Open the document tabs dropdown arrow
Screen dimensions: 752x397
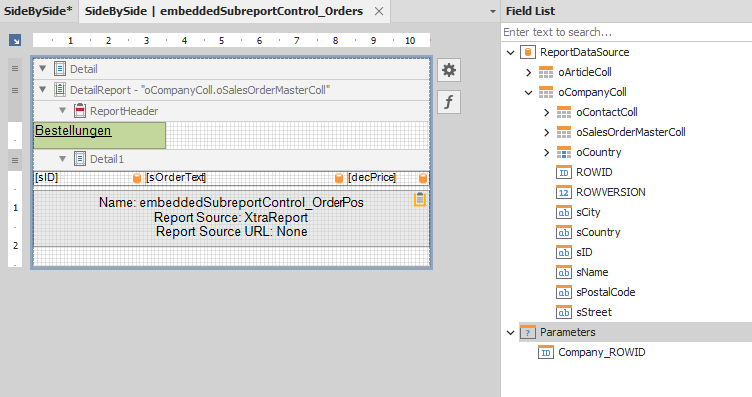493,11
